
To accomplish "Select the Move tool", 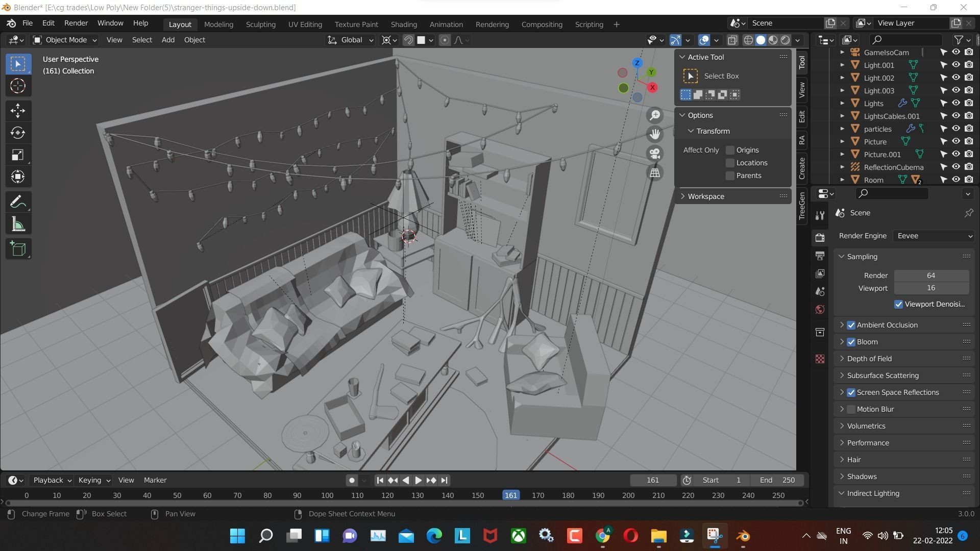I will click(x=18, y=111).
